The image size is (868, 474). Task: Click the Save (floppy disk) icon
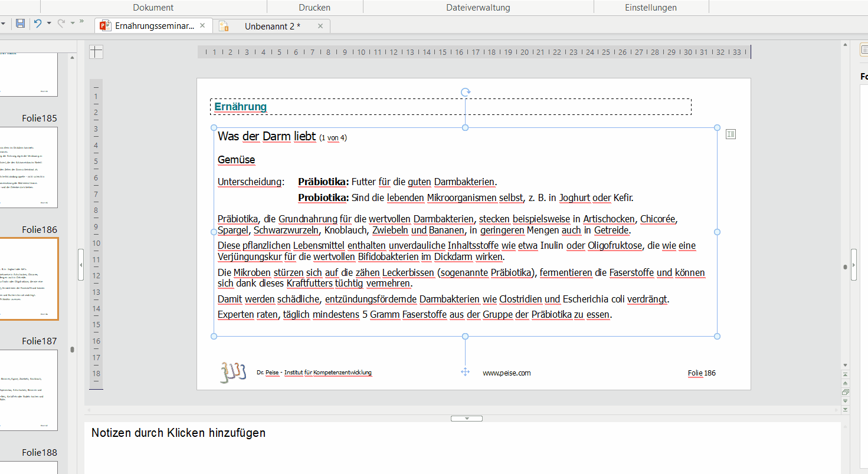tap(20, 24)
